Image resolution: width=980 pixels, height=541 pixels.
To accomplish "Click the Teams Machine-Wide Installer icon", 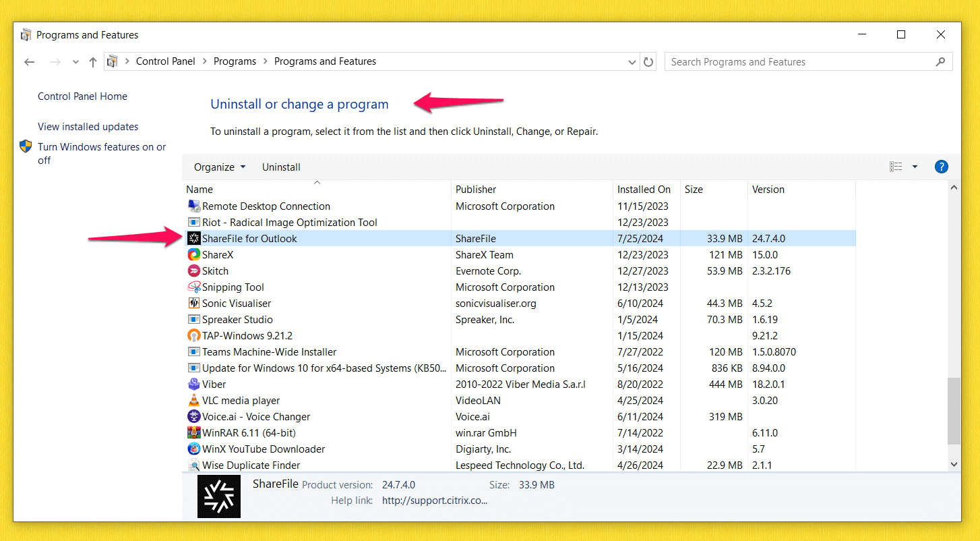I will (x=194, y=351).
